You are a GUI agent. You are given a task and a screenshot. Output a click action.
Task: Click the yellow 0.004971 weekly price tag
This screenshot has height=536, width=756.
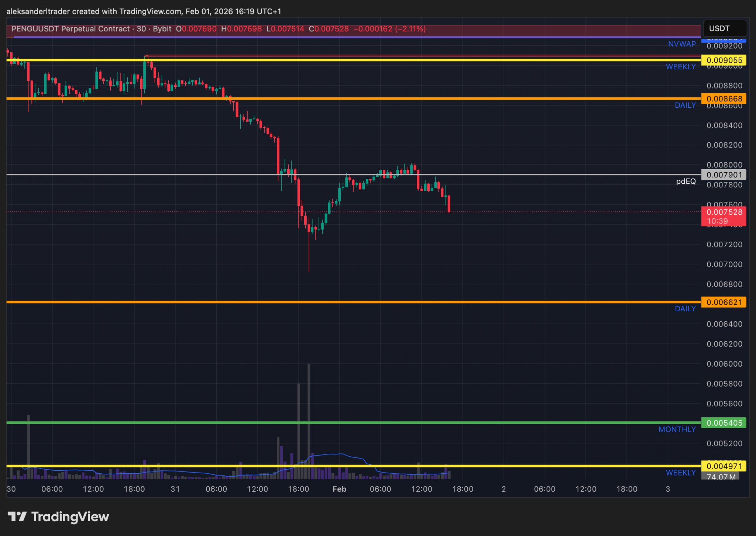(724, 466)
